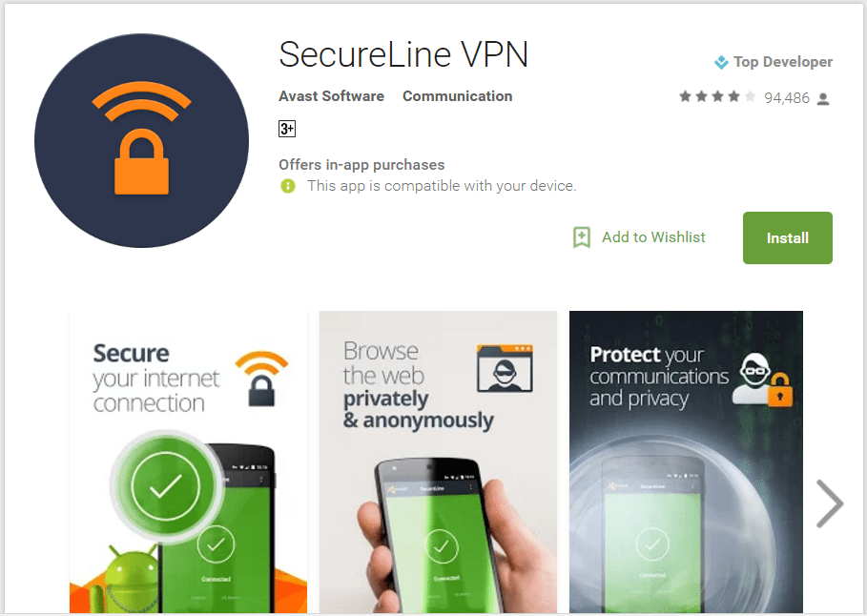
Task: Click the orange wifi padlock icon in first screenshot
Action: (x=261, y=379)
